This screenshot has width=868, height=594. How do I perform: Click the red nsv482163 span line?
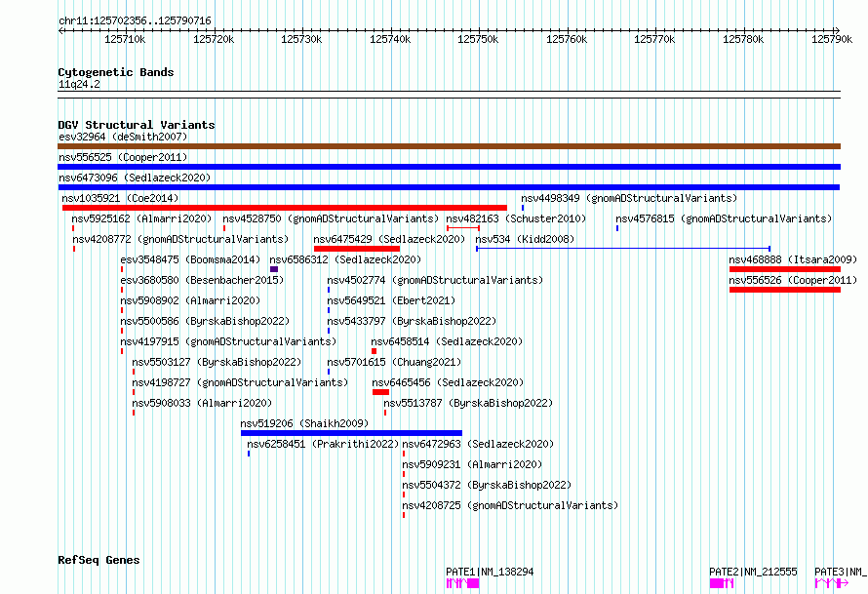tap(463, 228)
